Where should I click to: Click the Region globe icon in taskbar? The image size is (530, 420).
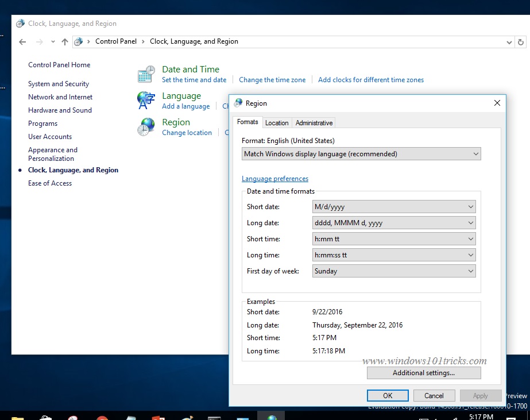point(272,417)
